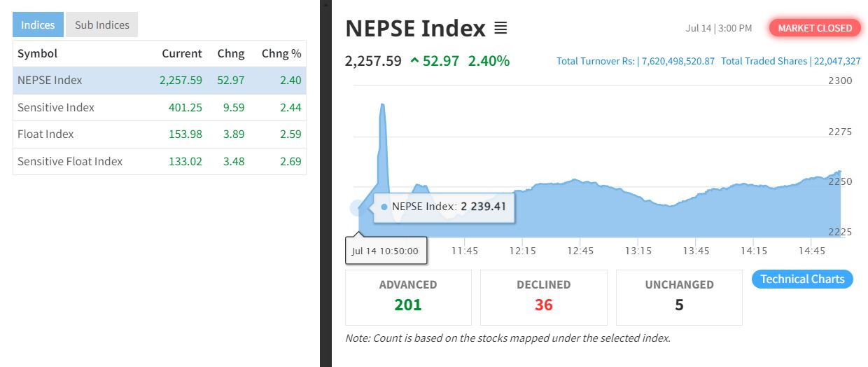Click the highlighted data point on the chart
Image resolution: width=868 pixels, height=367 pixels.
click(358, 207)
